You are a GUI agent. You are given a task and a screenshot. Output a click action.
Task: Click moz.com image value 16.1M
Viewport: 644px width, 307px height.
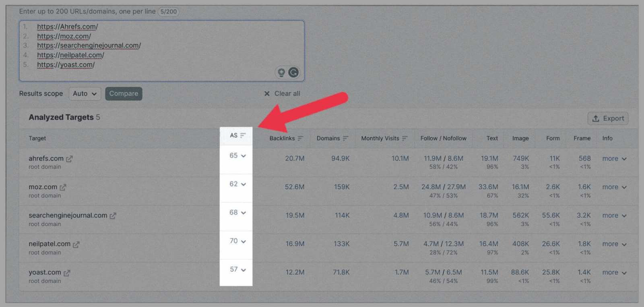(520, 187)
